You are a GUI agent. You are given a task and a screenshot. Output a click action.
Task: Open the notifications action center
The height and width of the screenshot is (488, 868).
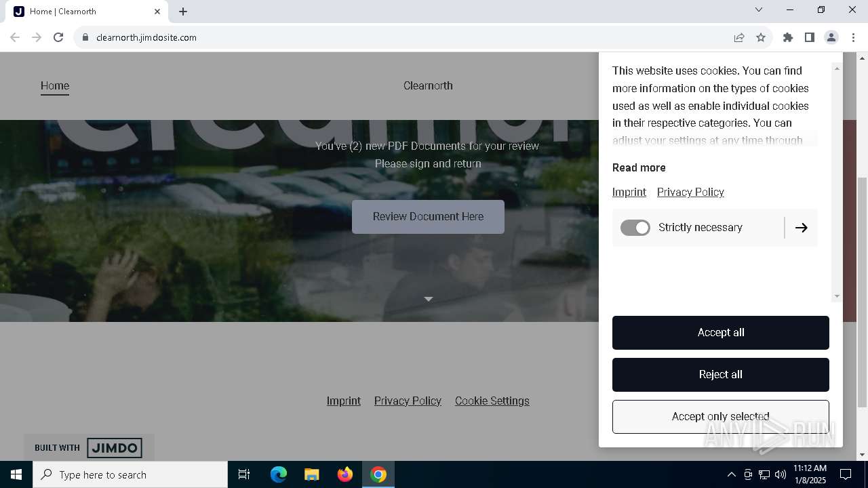846,474
